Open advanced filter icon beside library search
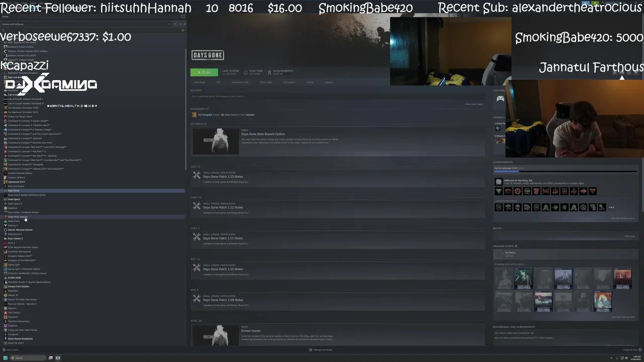Screen dimensions: 644x362 [x=183, y=30]
